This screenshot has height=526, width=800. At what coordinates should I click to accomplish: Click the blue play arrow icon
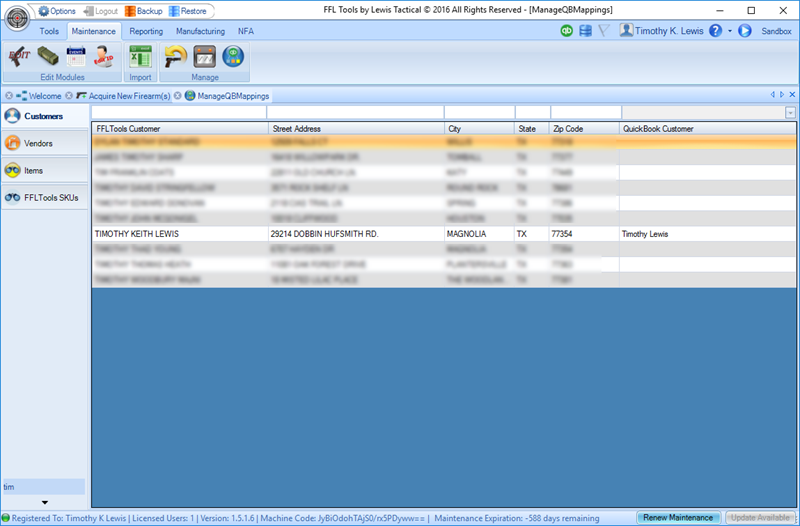745,31
